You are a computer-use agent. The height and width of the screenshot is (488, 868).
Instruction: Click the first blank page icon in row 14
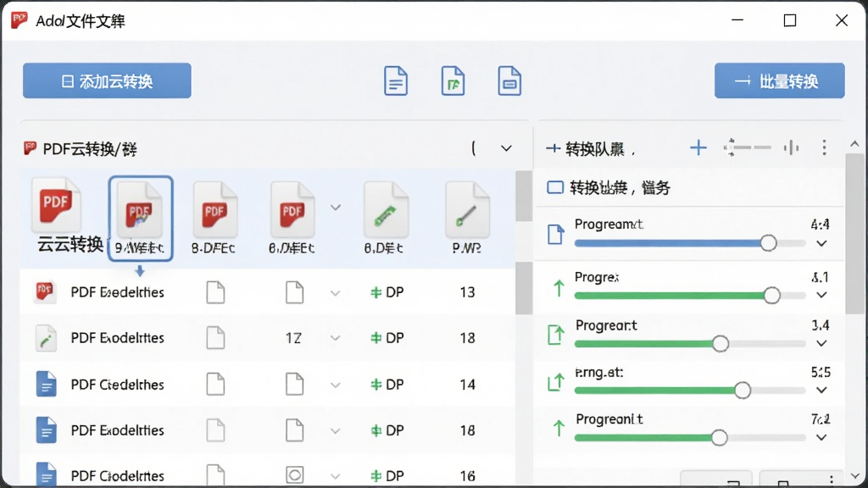(x=215, y=384)
